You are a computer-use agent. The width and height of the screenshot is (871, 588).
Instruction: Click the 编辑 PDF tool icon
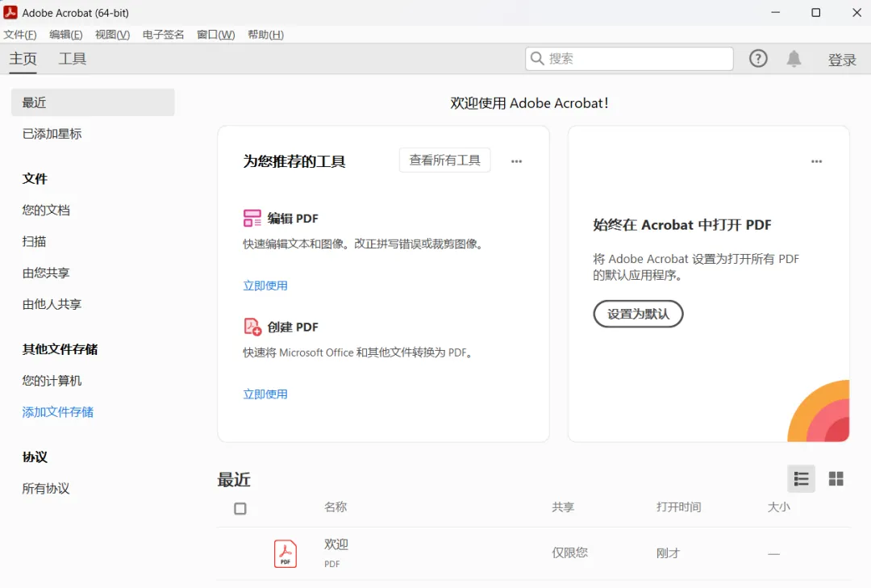coord(252,218)
